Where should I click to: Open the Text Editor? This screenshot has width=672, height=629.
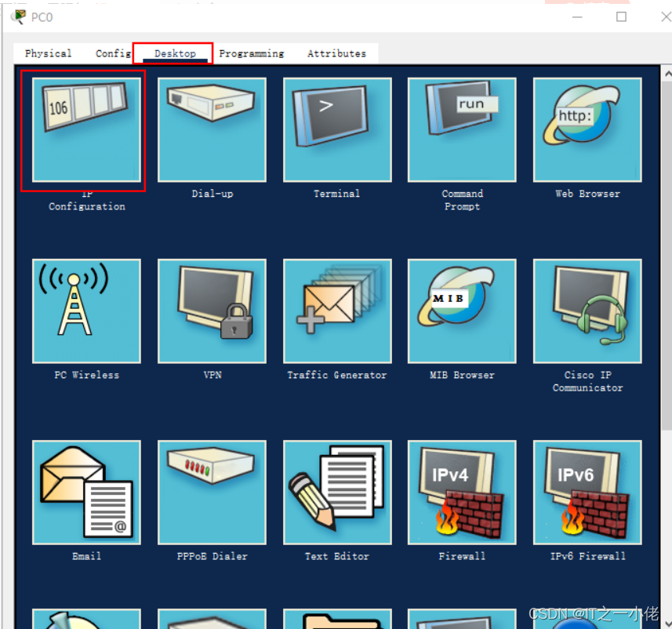pyautogui.click(x=337, y=493)
